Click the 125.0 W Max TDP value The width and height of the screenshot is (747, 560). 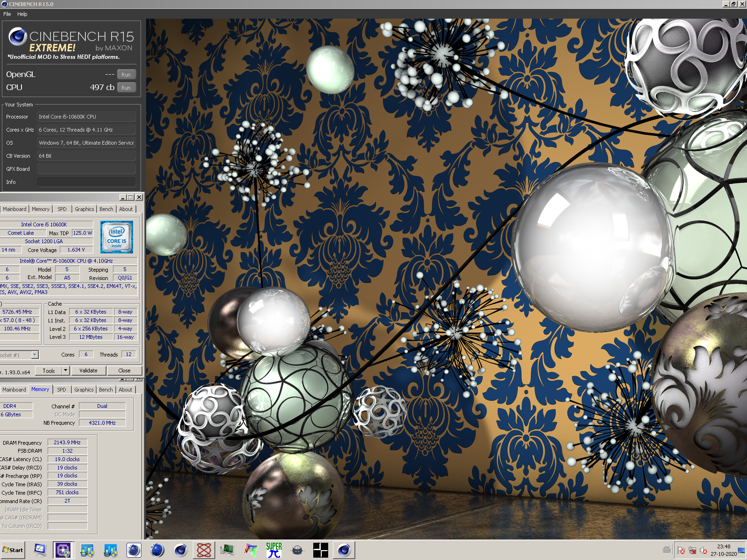83,233
